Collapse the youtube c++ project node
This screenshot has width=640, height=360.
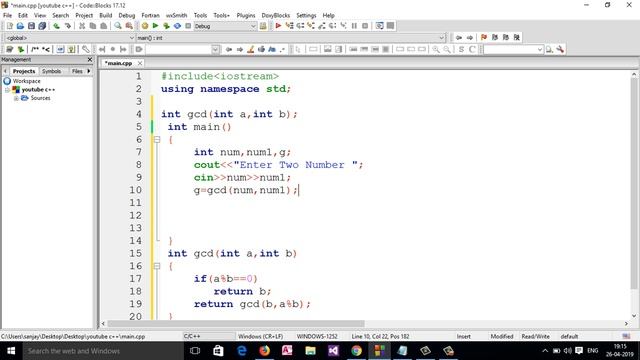[x=7, y=89]
